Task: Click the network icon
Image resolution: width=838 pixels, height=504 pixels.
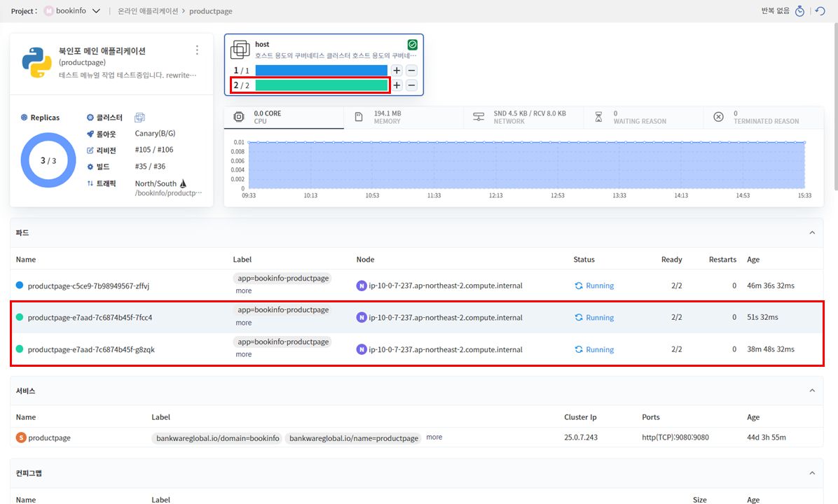Action: (479, 117)
